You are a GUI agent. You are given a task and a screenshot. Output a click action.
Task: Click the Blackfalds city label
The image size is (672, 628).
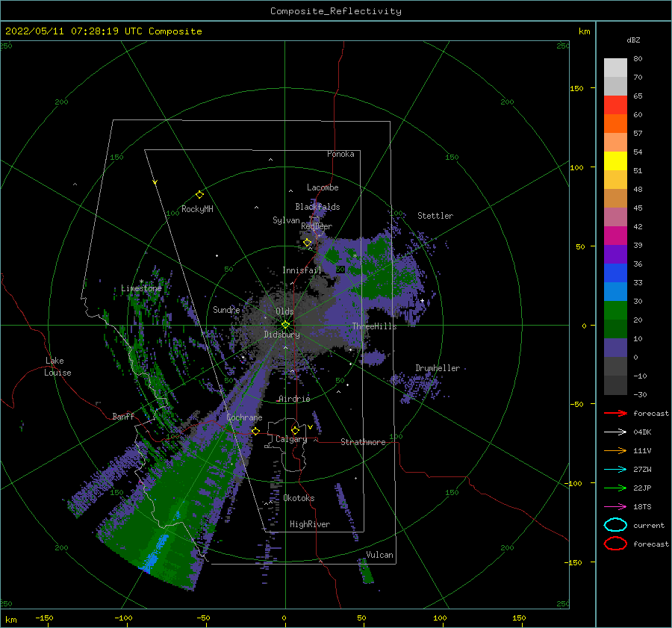pos(317,207)
